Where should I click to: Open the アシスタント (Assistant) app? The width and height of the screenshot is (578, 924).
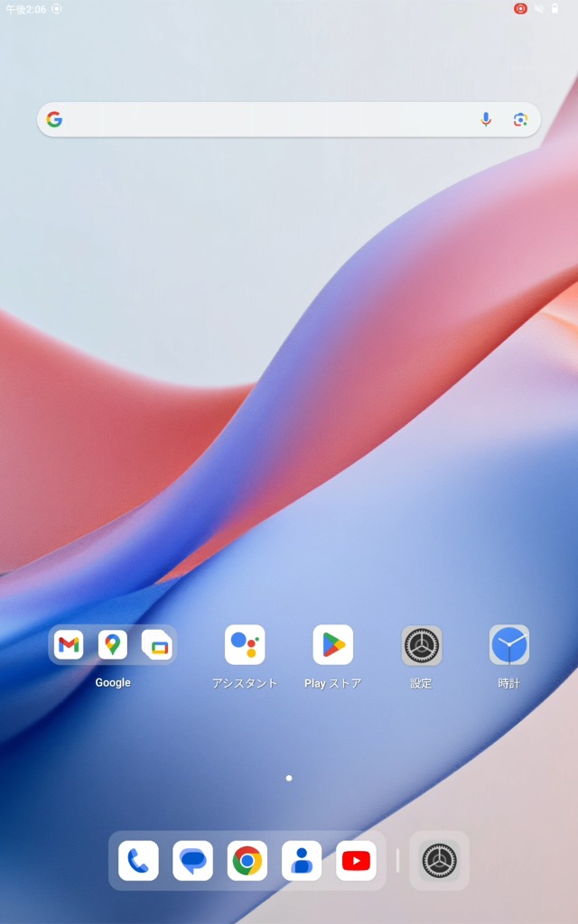(x=245, y=644)
